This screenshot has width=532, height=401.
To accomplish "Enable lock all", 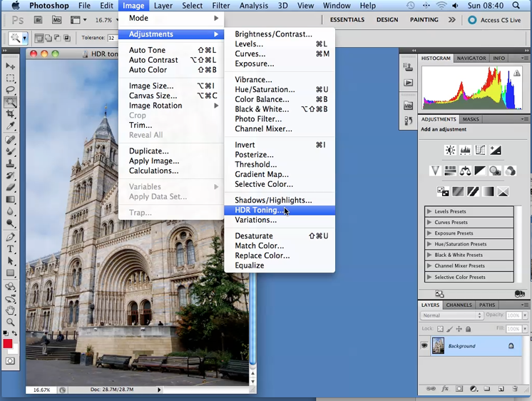I will [x=469, y=329].
